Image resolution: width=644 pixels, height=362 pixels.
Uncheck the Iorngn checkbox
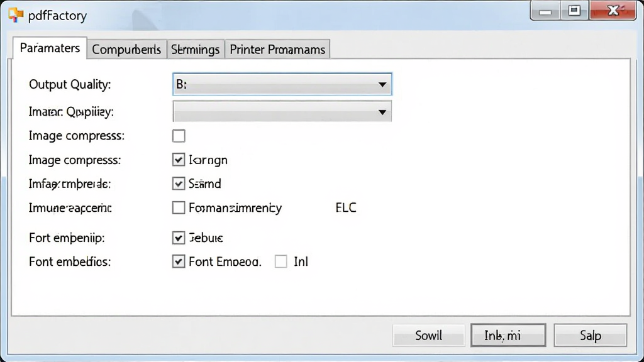tap(179, 160)
